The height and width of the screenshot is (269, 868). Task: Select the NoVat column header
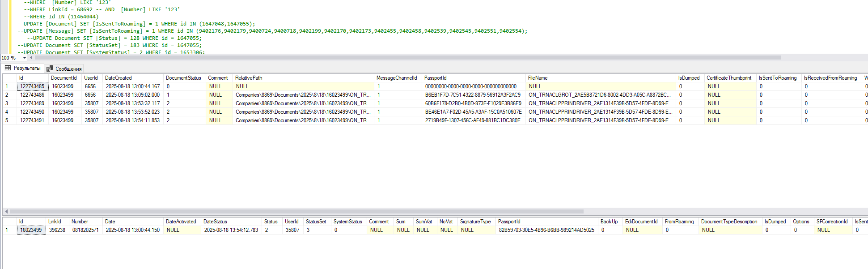(447, 222)
